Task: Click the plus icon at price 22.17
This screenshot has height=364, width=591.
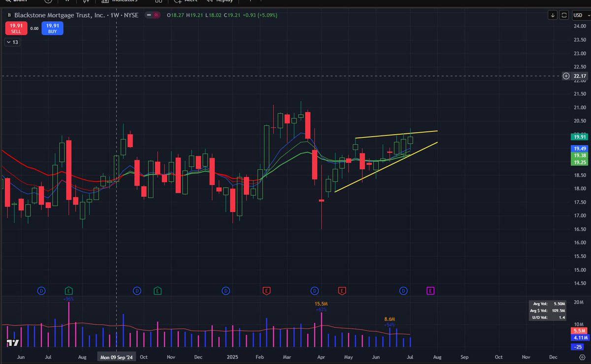Action: pos(566,76)
